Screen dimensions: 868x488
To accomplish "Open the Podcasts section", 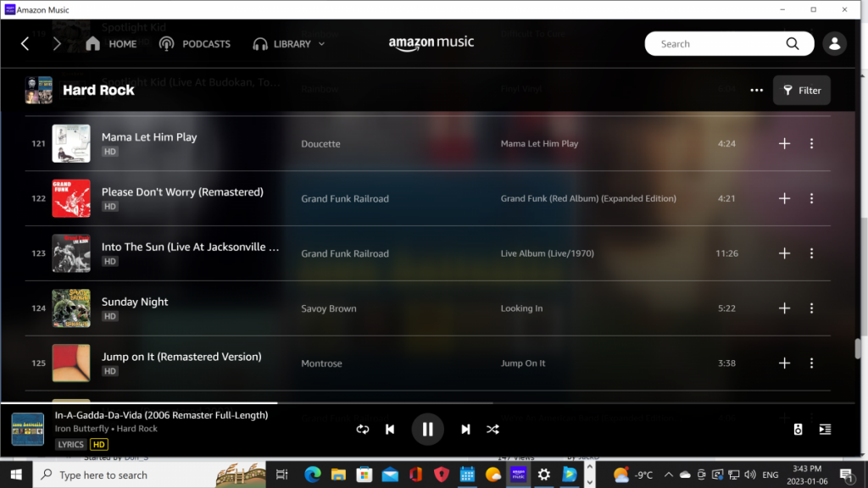I will 195,44.
